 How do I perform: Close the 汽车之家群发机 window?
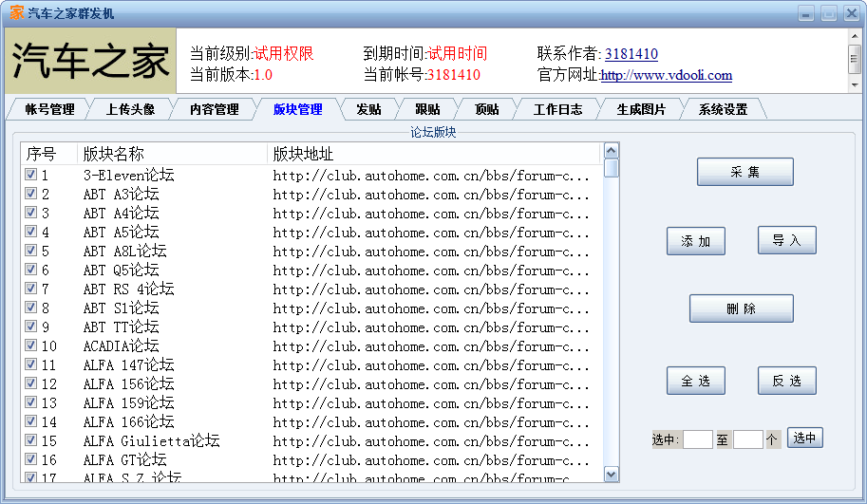(x=852, y=13)
